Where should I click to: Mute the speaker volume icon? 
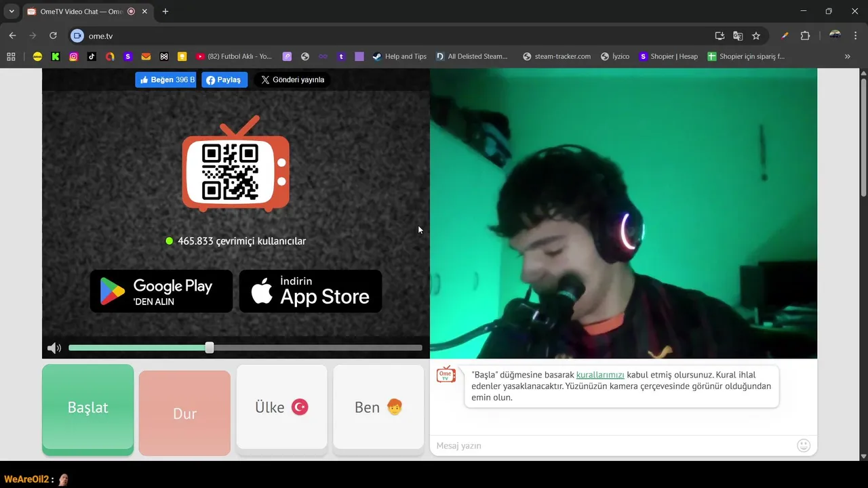[x=54, y=348]
